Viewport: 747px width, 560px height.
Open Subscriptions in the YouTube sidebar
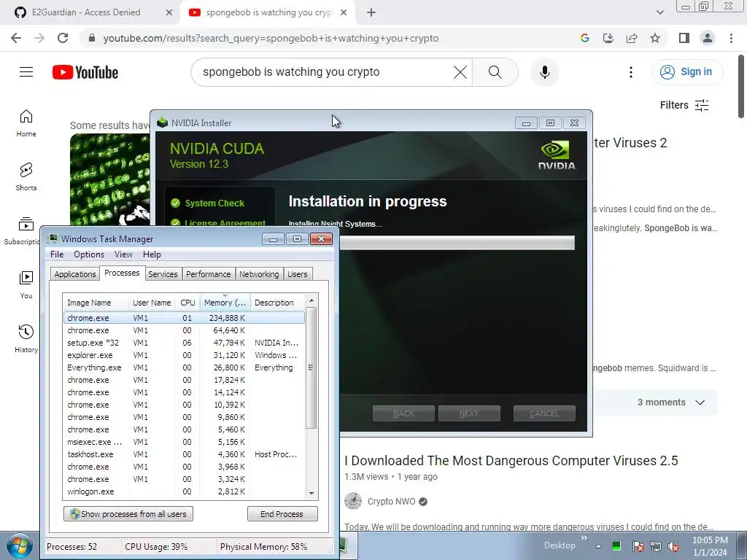(x=23, y=231)
